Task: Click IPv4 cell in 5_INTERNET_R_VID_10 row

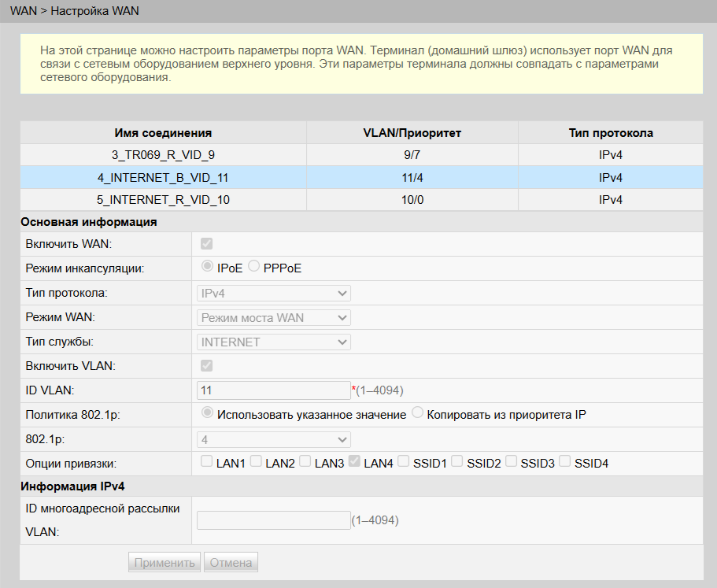Action: tap(611, 200)
